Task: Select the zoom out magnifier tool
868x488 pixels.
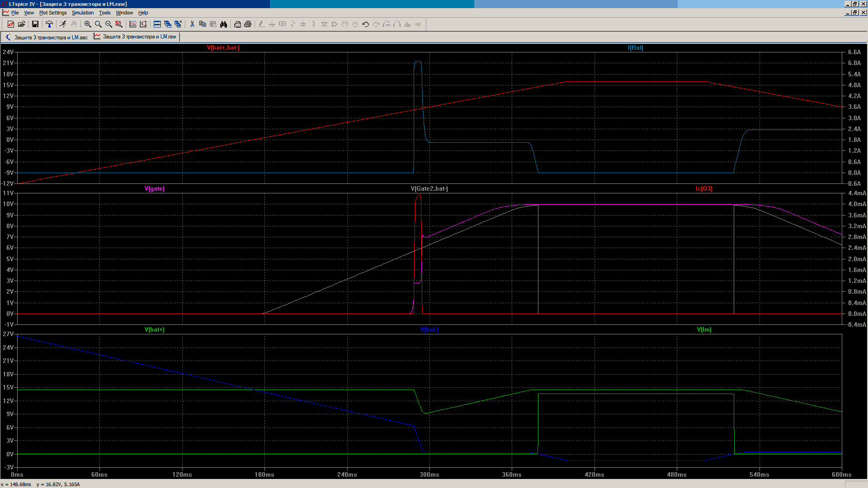Action: tap(108, 24)
